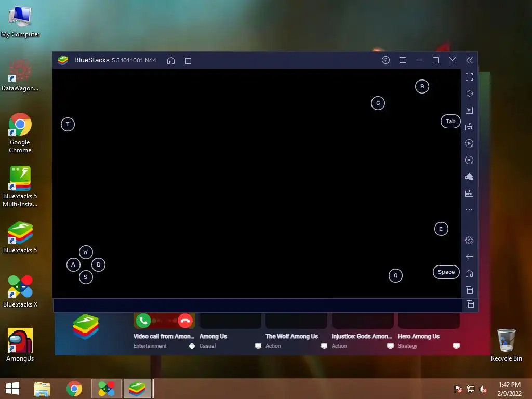Open the Windows Start button

click(12, 389)
